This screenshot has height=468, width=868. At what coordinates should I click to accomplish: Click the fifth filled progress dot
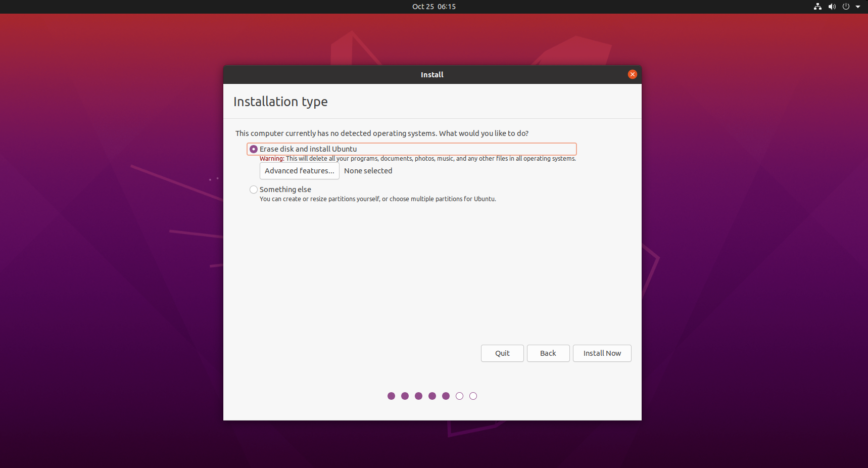pos(446,396)
